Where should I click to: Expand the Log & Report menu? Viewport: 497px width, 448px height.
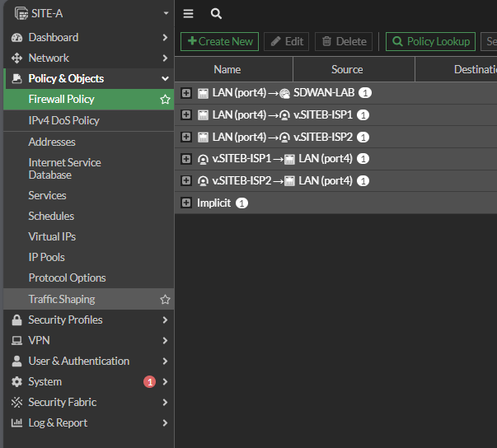click(x=58, y=423)
